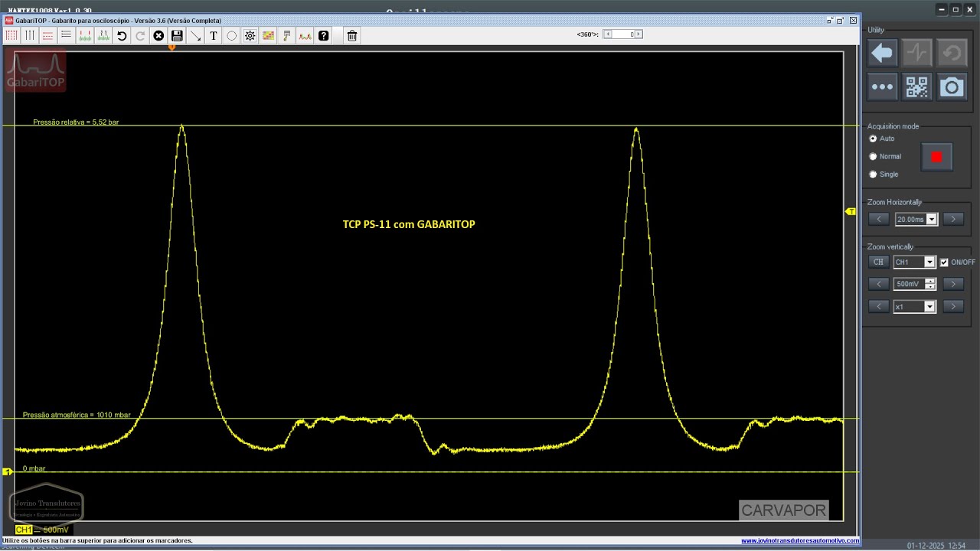Click the 'TCP PS-11 com GABARITOP' annotation

(x=409, y=224)
